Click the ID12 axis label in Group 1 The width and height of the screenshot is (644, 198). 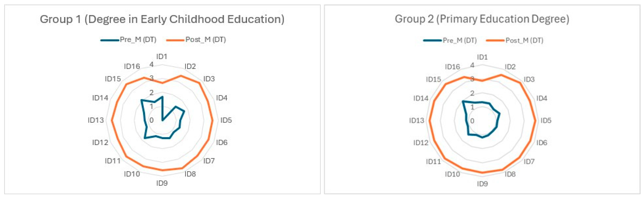pos(100,142)
